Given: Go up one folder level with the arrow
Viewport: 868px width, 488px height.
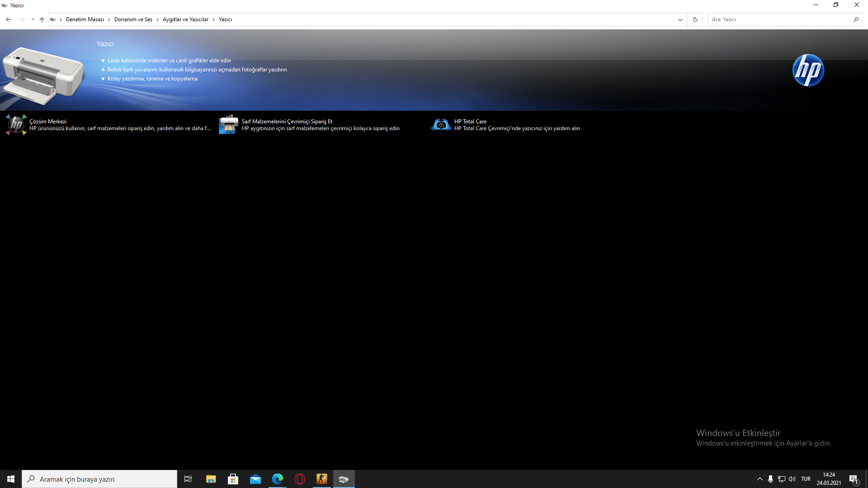Looking at the screenshot, I should point(42,19).
